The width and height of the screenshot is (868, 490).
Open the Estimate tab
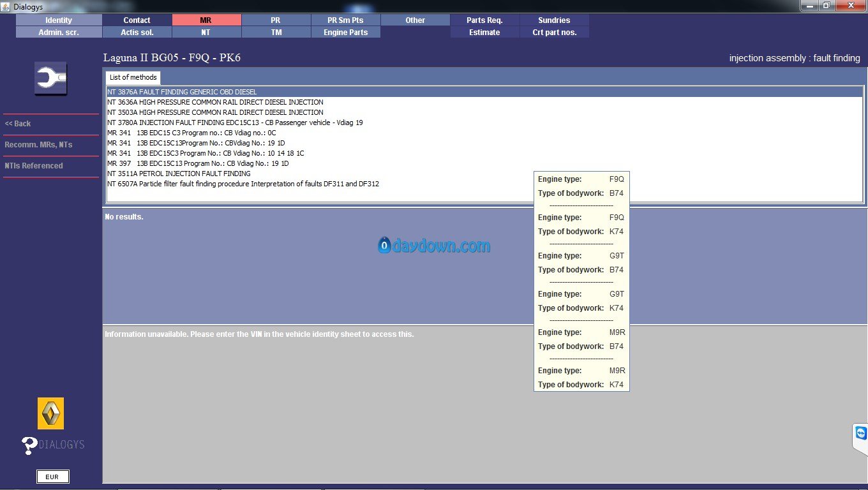coord(484,33)
